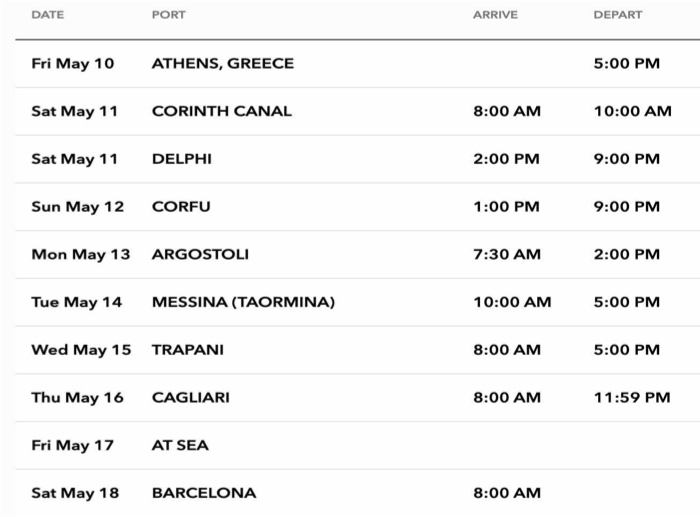Select the 11:59 PM departure time
Viewport: 700px width, 517px height.
tap(632, 397)
